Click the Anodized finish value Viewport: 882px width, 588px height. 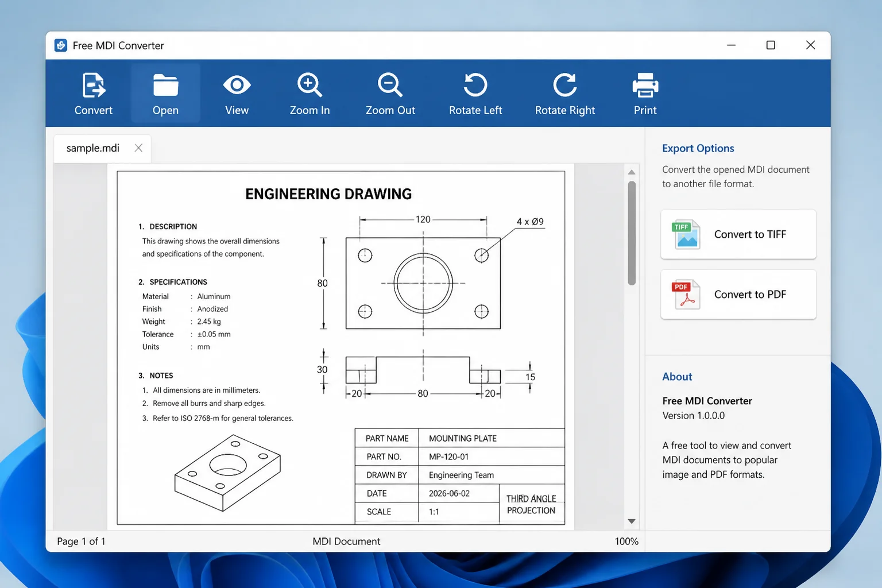click(x=212, y=310)
